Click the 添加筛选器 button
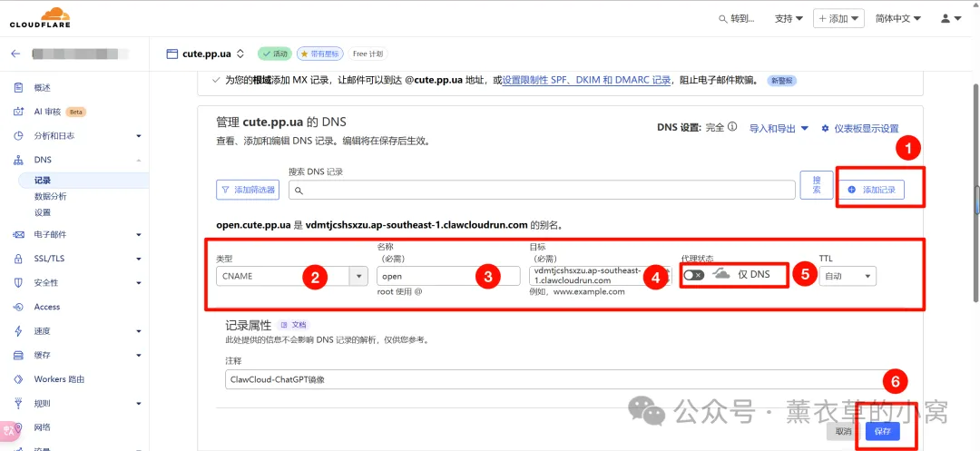The image size is (980, 451). (x=248, y=190)
